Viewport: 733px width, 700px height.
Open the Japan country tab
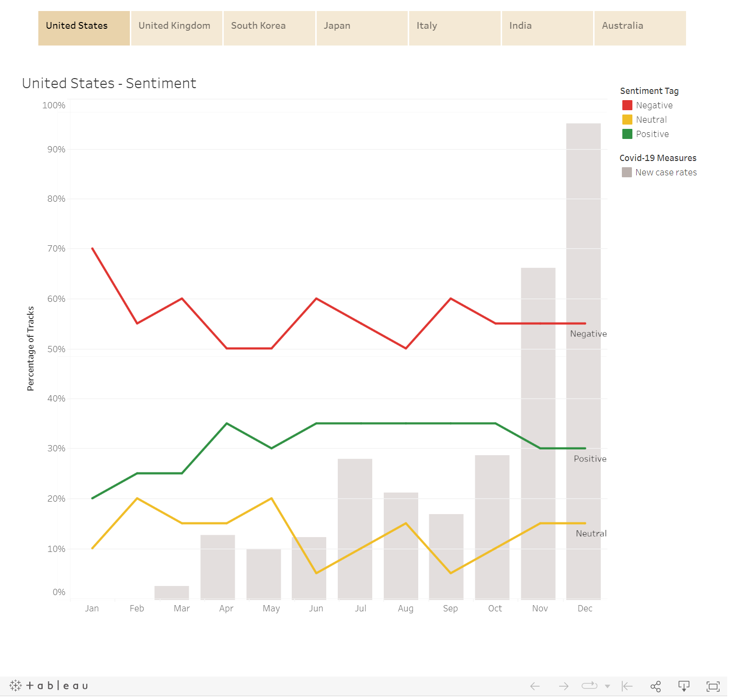point(337,25)
